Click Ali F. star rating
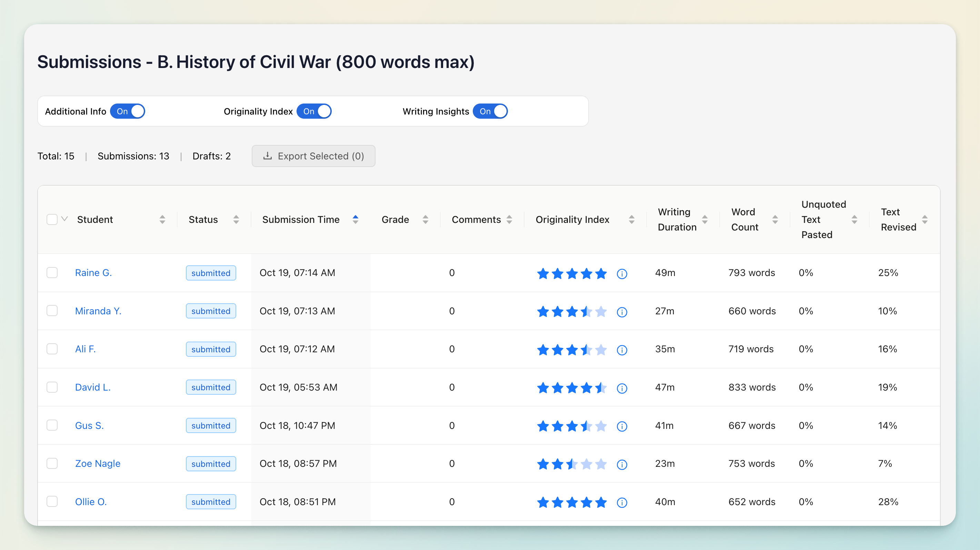Screen dimensions: 980x550 pos(571,350)
